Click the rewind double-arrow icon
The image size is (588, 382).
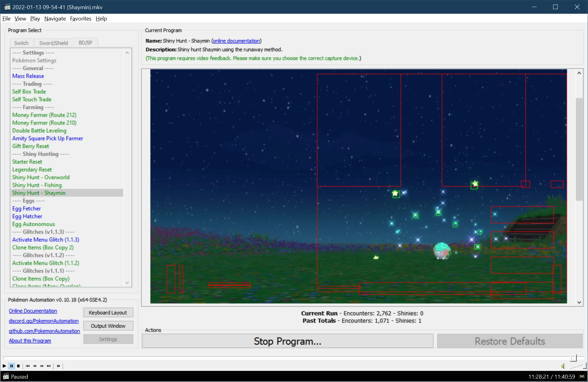pos(35,366)
